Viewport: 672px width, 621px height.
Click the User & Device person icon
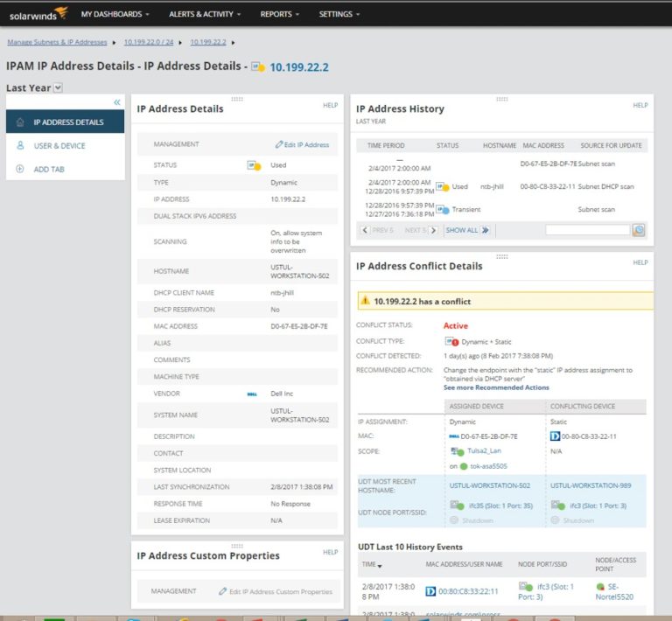[20, 145]
